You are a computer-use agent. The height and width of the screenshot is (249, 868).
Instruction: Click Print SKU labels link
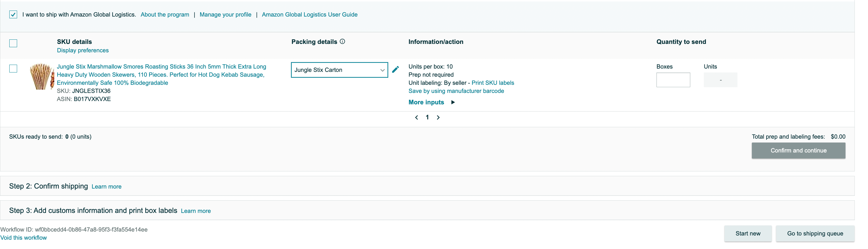pos(493,83)
